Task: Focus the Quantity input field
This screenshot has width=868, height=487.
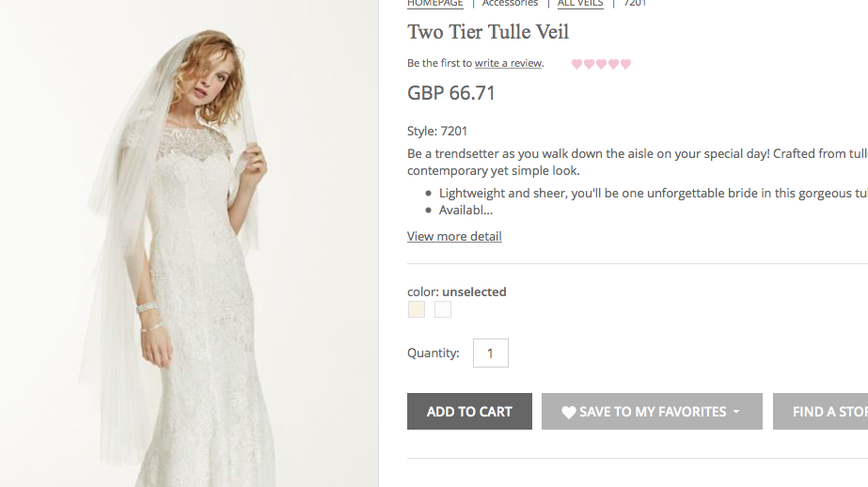Action: pos(490,353)
